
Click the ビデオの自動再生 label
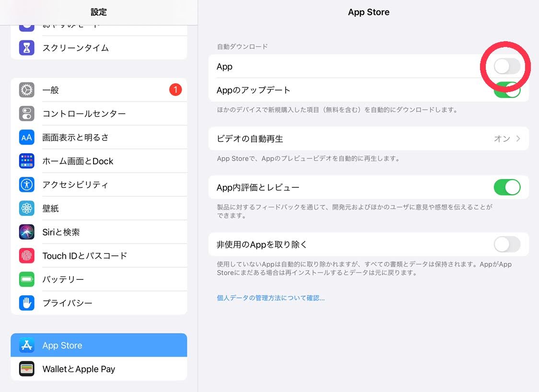[x=250, y=139]
